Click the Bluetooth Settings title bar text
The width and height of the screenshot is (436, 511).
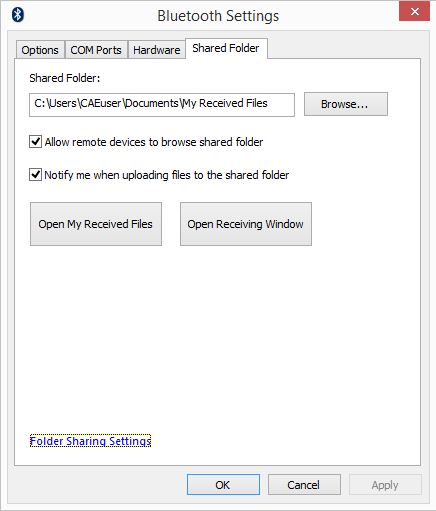click(x=218, y=16)
